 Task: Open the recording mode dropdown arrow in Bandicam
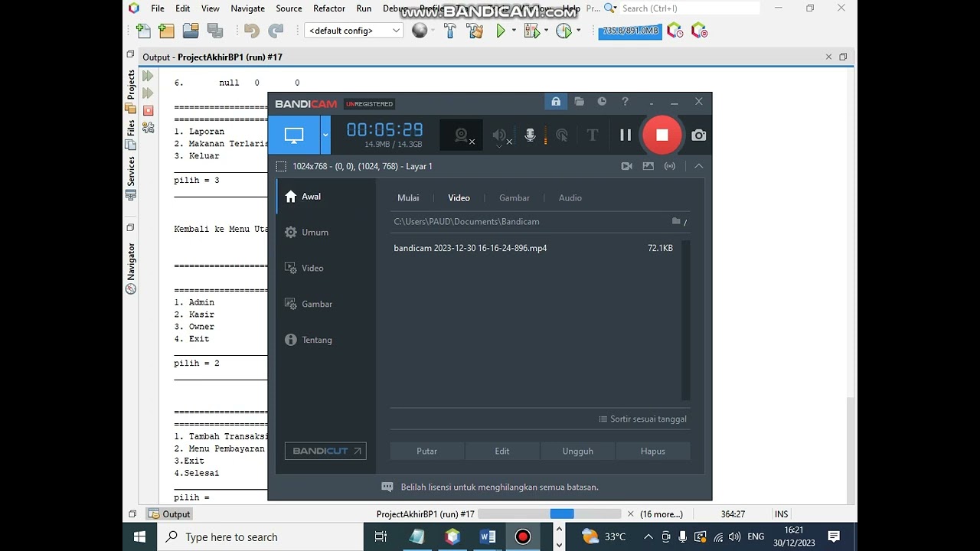(325, 135)
